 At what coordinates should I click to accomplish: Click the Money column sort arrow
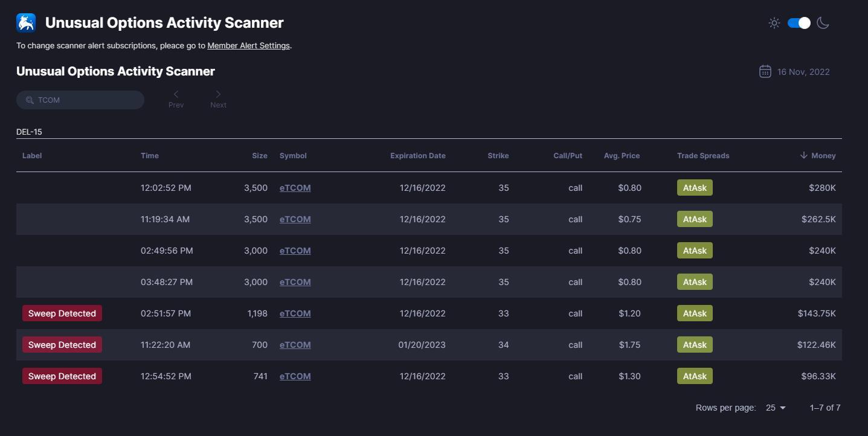tap(803, 155)
